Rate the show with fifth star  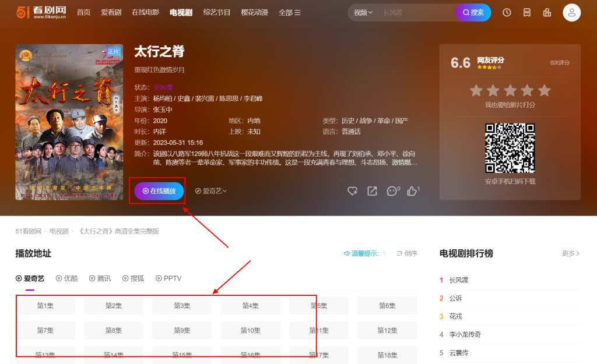coord(545,90)
